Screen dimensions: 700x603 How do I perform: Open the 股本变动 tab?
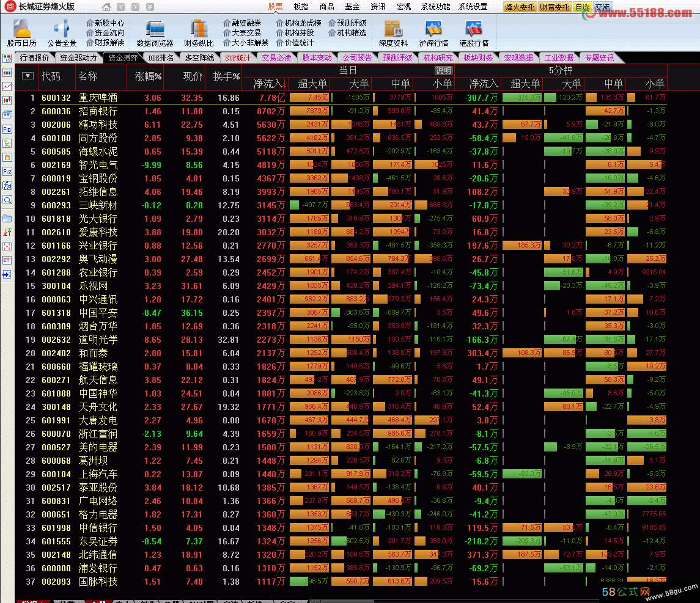click(317, 58)
